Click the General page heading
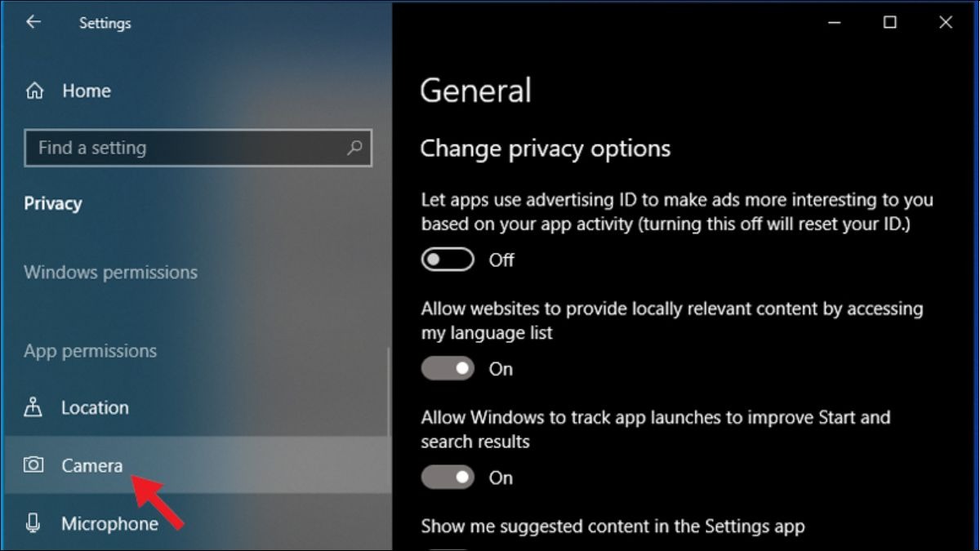The width and height of the screenshot is (980, 551). (x=475, y=90)
